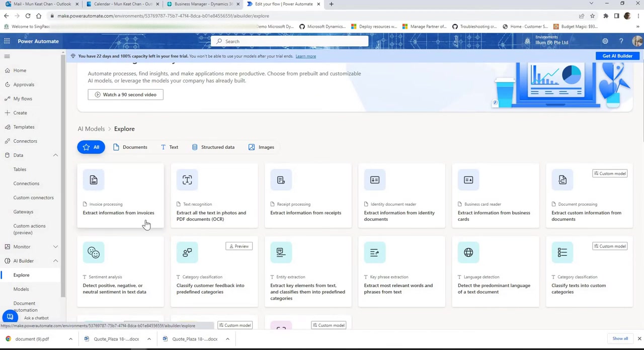Click the receipt processing card icon

coord(281,180)
